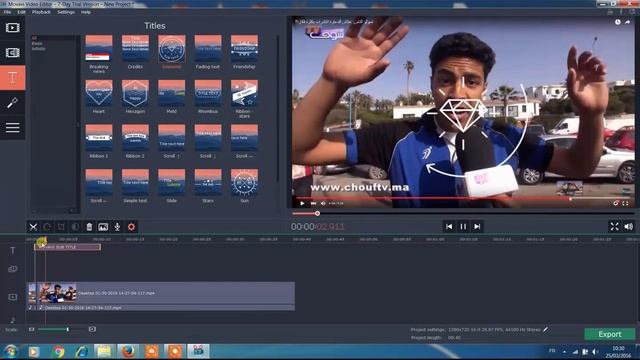Open the Settings menu
Viewport: 640px width, 360px height.
[x=66, y=12]
